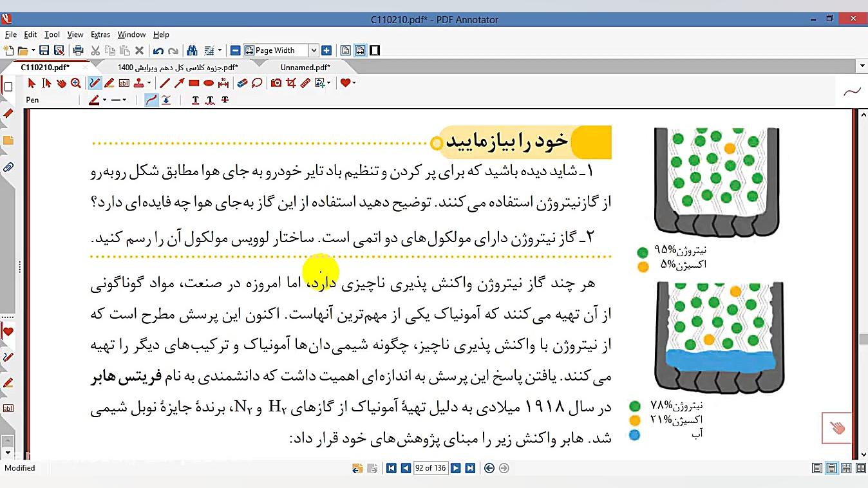Select the Stamp tool
868x488 pixels.
click(138, 83)
